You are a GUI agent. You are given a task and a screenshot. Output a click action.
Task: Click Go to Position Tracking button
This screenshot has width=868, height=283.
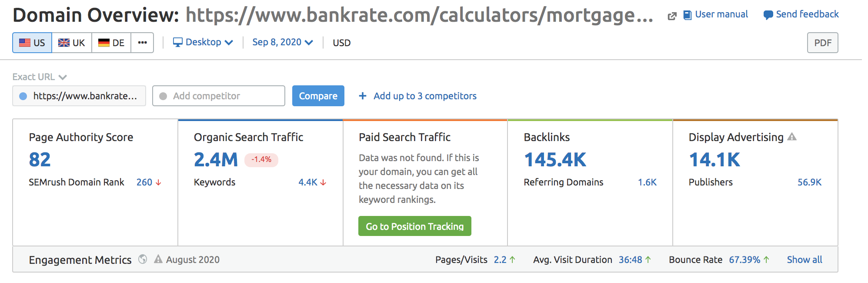click(415, 226)
